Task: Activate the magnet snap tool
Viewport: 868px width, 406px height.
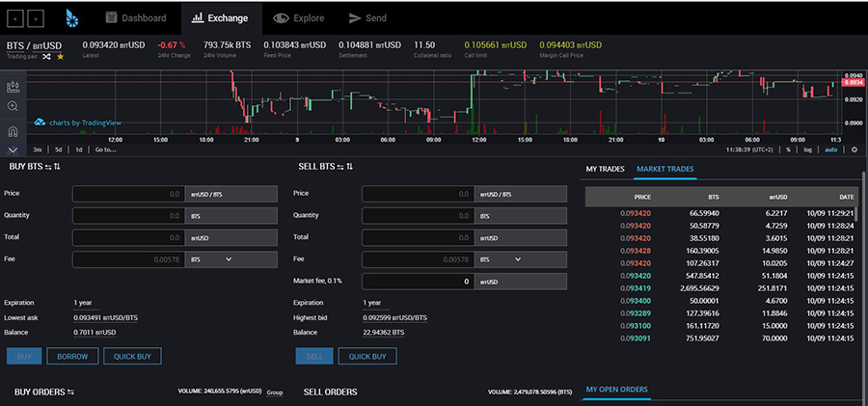Action: point(13,131)
